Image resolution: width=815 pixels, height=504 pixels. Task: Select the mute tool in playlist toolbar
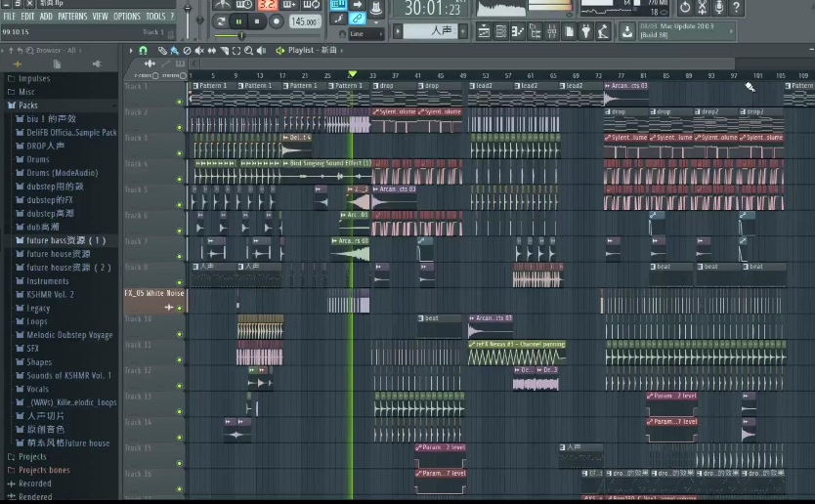point(199,50)
